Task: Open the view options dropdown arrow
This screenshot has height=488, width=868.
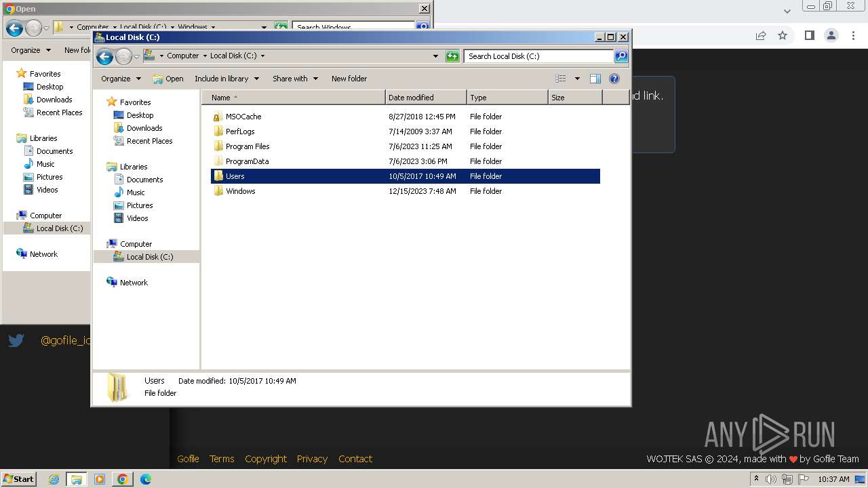Action: coord(577,79)
